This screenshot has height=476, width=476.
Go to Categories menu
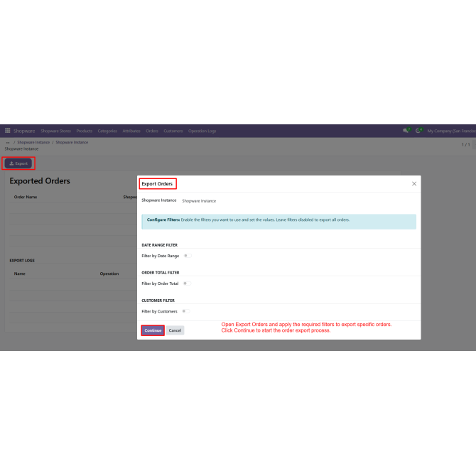pyautogui.click(x=107, y=131)
